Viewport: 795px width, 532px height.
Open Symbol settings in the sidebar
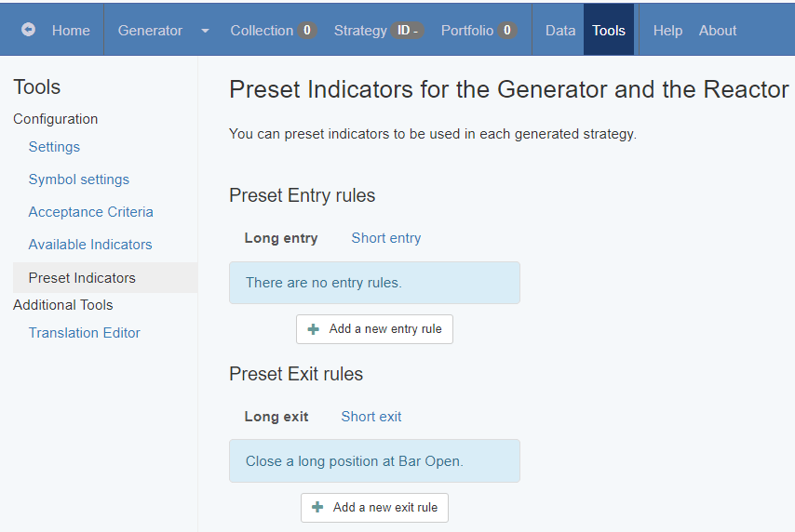click(x=79, y=180)
